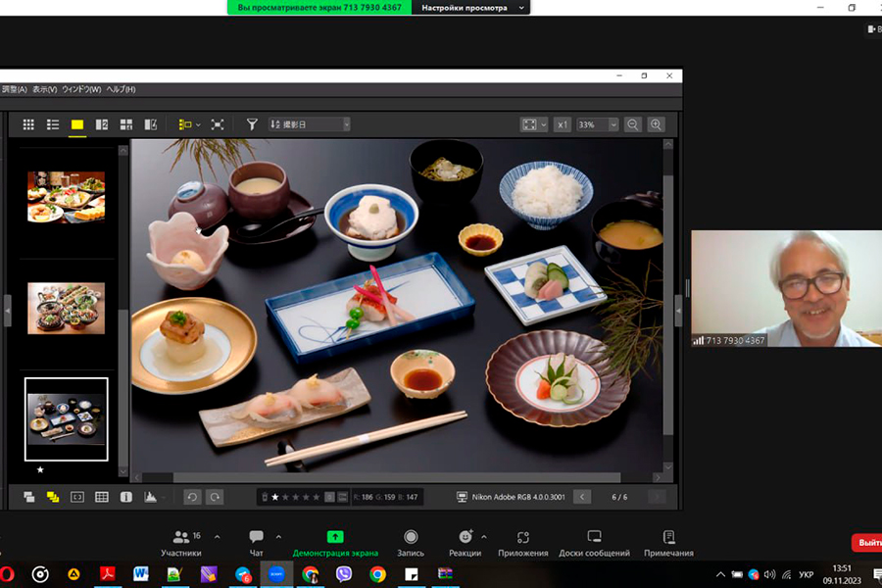The height and width of the screenshot is (588, 882).
Task: Switch to thumbnail grid view
Action: 28,124
